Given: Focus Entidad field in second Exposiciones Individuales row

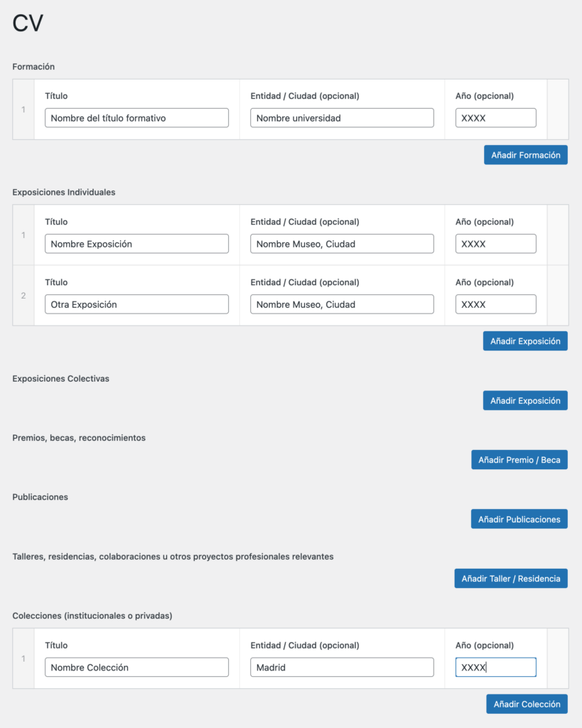Looking at the screenshot, I should click(x=342, y=304).
